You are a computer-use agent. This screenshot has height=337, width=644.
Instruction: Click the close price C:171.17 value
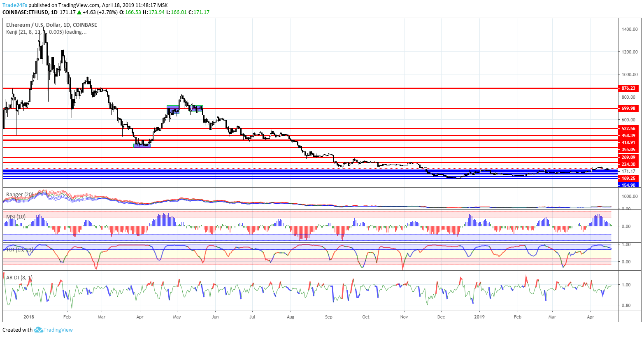tap(199, 12)
